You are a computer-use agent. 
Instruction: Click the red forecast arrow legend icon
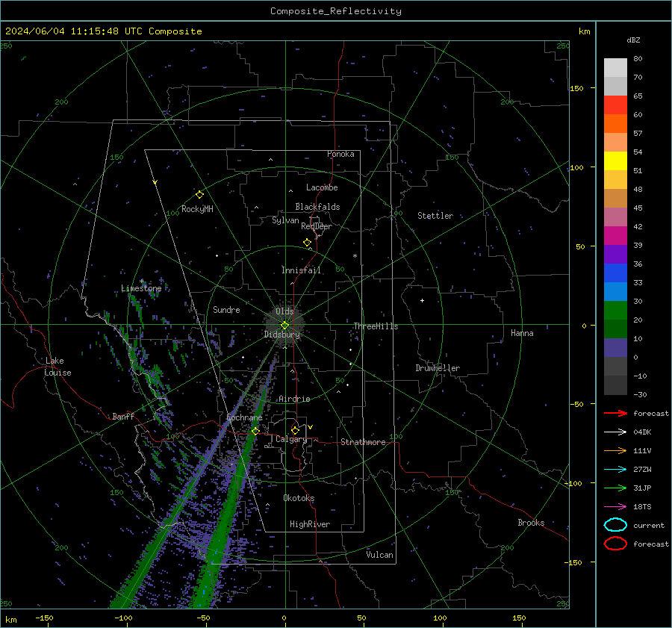pos(615,413)
